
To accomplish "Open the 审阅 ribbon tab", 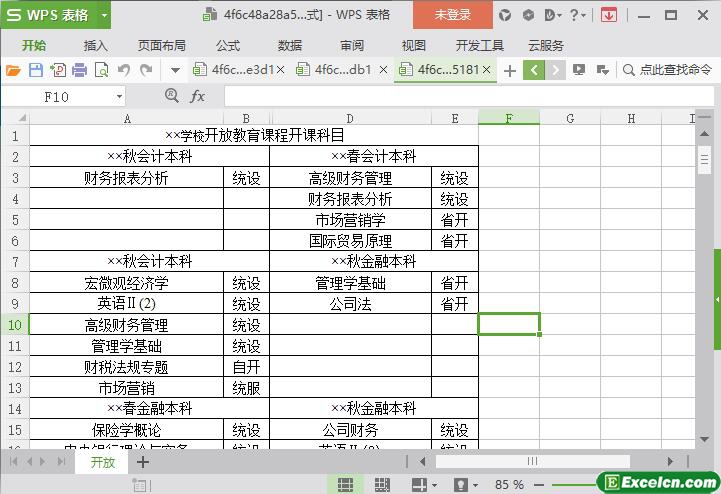I will click(352, 46).
